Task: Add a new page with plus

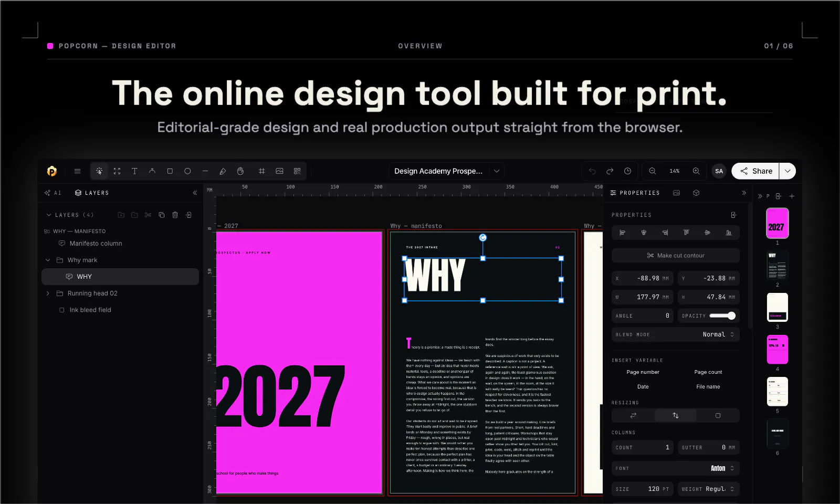Action: pyautogui.click(x=792, y=196)
